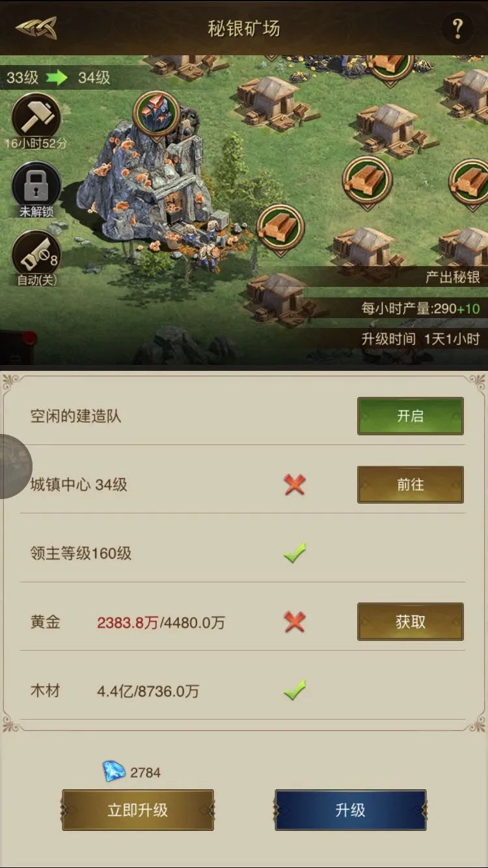This screenshot has width=488, height=868.
Task: Tap the blue diamond gem icon
Action: 114,772
